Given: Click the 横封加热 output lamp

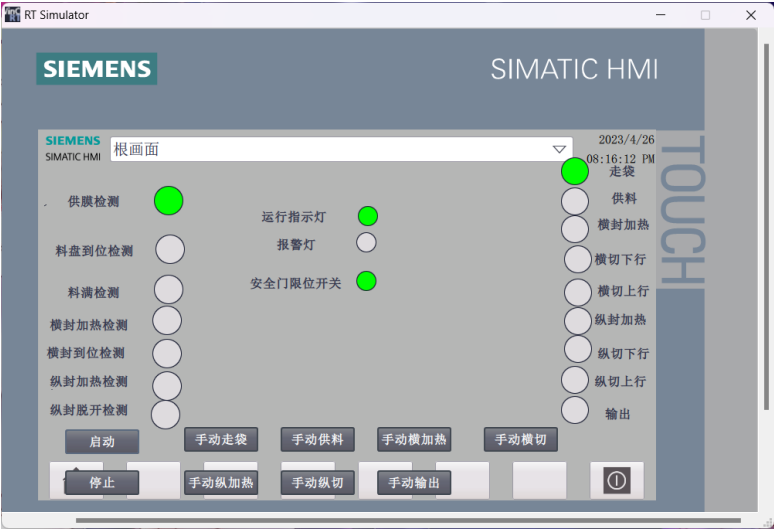Looking at the screenshot, I should pyautogui.click(x=575, y=229).
